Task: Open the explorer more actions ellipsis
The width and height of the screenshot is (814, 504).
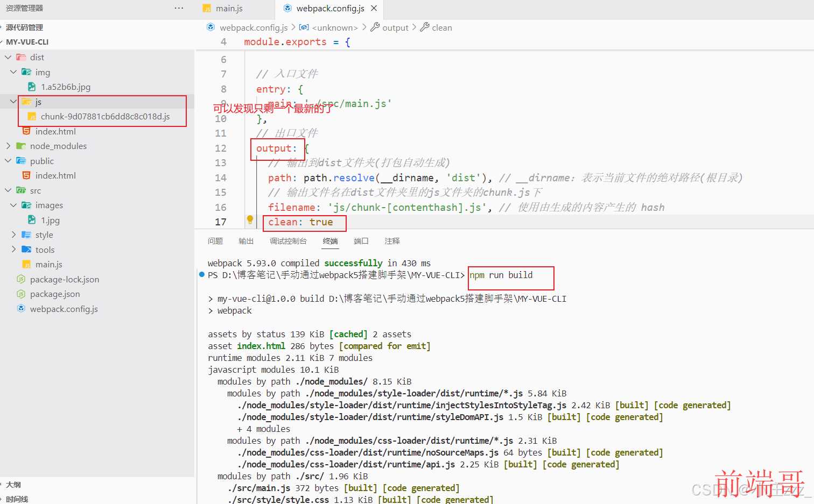Action: point(179,8)
